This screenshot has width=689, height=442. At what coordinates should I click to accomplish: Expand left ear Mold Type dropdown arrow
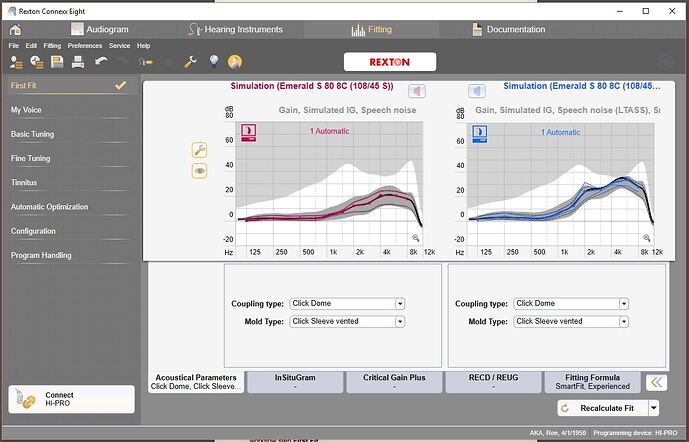[624, 322]
